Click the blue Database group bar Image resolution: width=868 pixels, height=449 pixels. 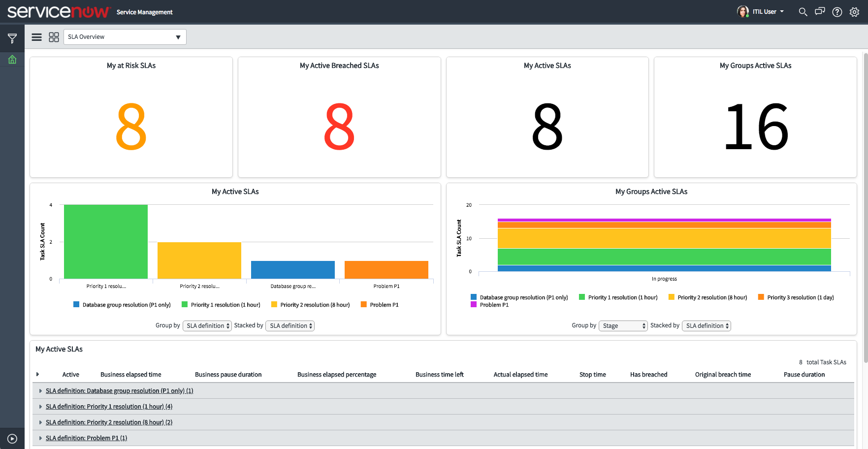point(293,270)
